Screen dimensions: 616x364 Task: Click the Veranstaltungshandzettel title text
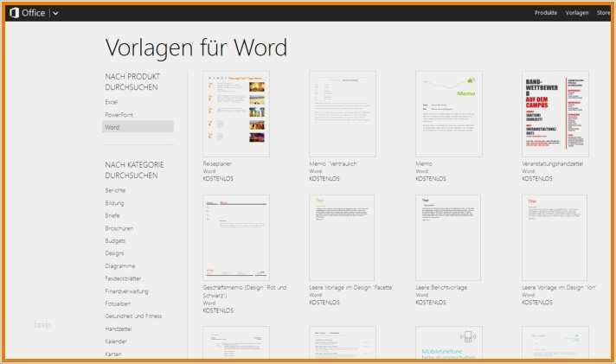[x=552, y=163]
